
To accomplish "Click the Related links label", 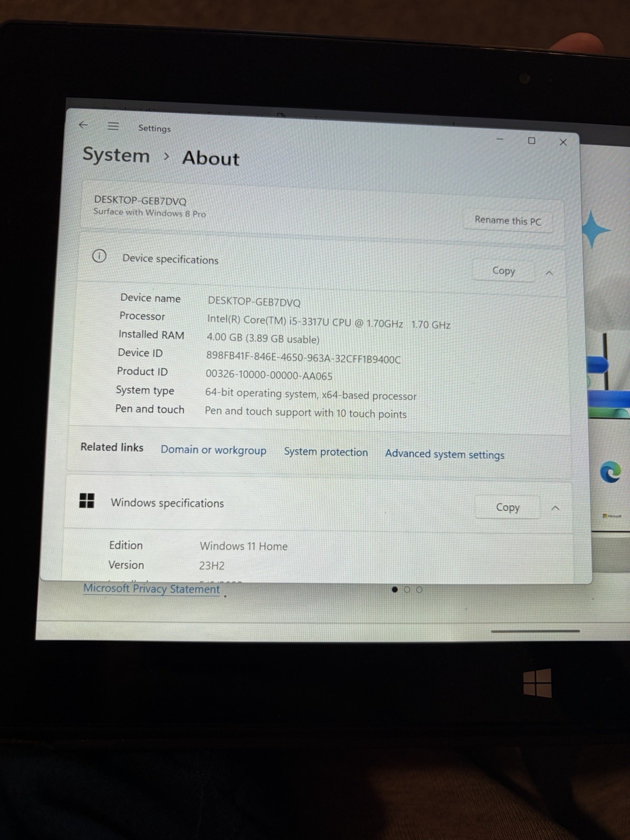I will point(112,447).
